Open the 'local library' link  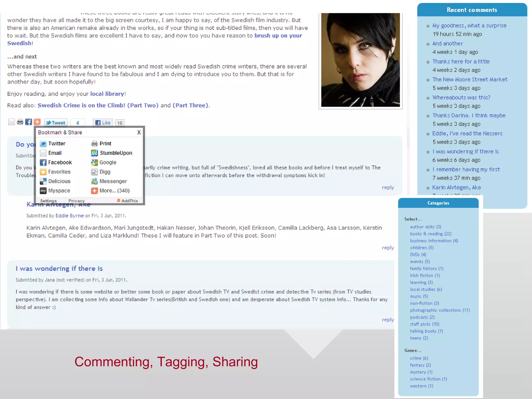click(x=107, y=94)
